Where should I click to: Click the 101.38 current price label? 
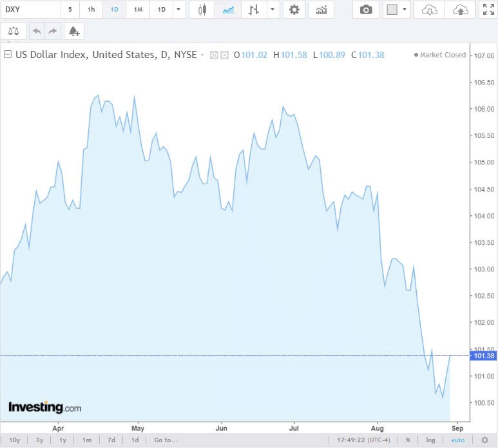click(x=484, y=356)
